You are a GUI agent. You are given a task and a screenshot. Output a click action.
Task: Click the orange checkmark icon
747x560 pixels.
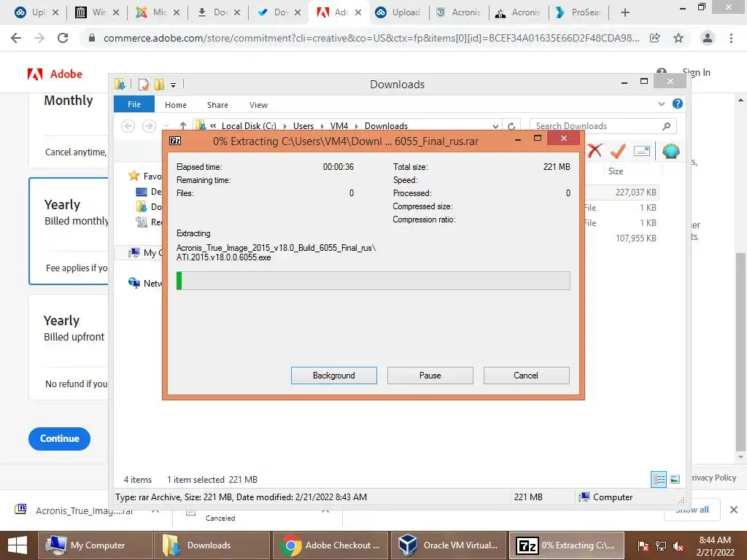tap(618, 151)
